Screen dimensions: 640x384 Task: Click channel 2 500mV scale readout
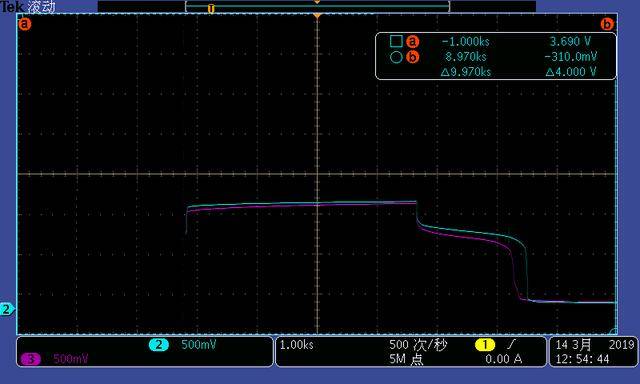pos(199,345)
